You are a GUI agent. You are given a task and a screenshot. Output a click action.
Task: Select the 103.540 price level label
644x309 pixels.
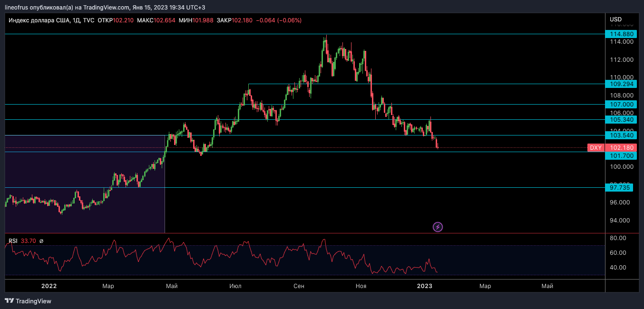(x=621, y=135)
